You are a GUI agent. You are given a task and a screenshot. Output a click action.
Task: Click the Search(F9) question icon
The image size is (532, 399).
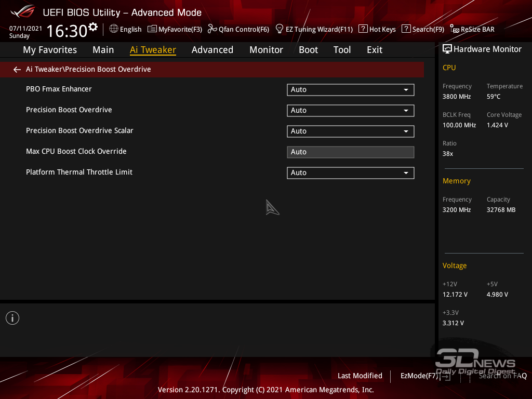point(406,29)
